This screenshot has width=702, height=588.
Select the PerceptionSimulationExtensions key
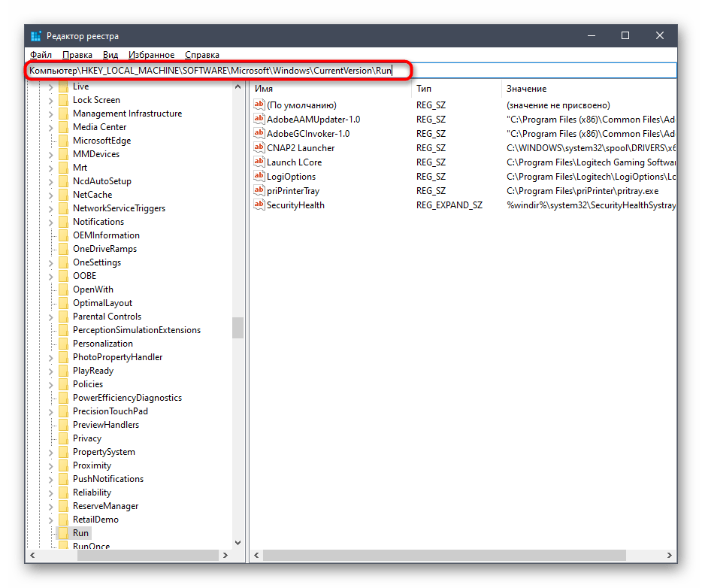pos(137,330)
